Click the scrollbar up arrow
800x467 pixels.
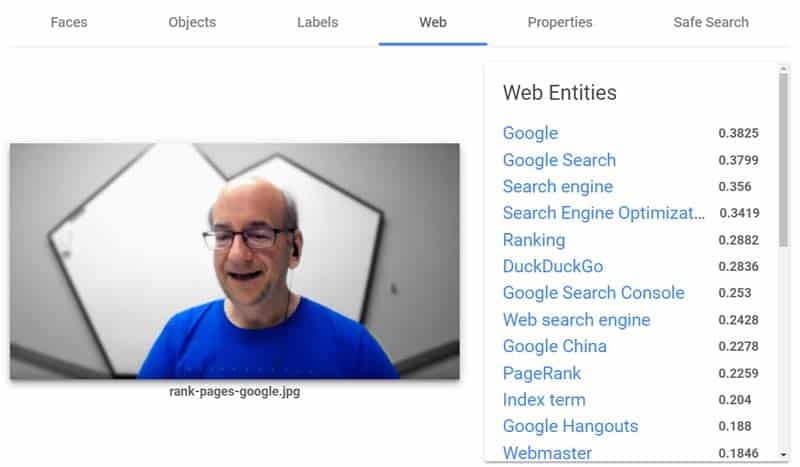(x=783, y=68)
